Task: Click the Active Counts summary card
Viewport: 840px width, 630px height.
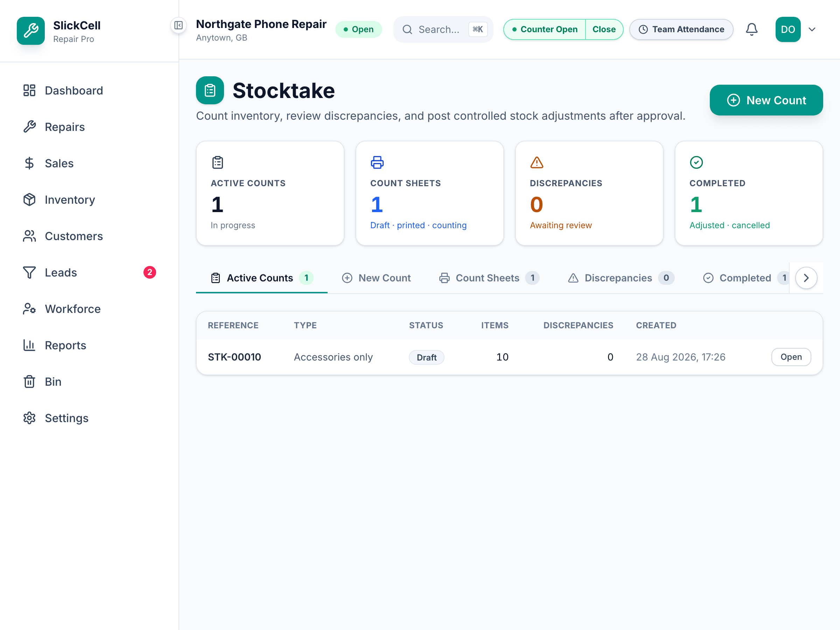Action: [x=270, y=193]
